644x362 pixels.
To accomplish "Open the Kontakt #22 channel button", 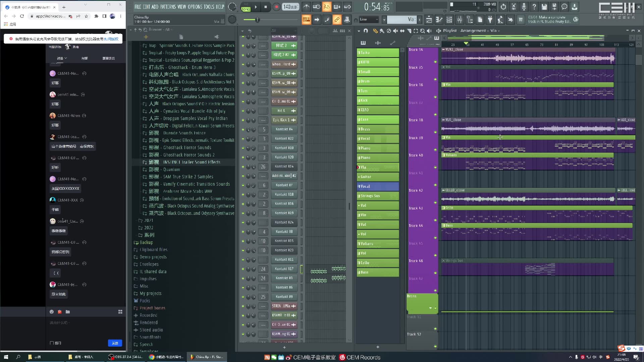I will [284, 138].
